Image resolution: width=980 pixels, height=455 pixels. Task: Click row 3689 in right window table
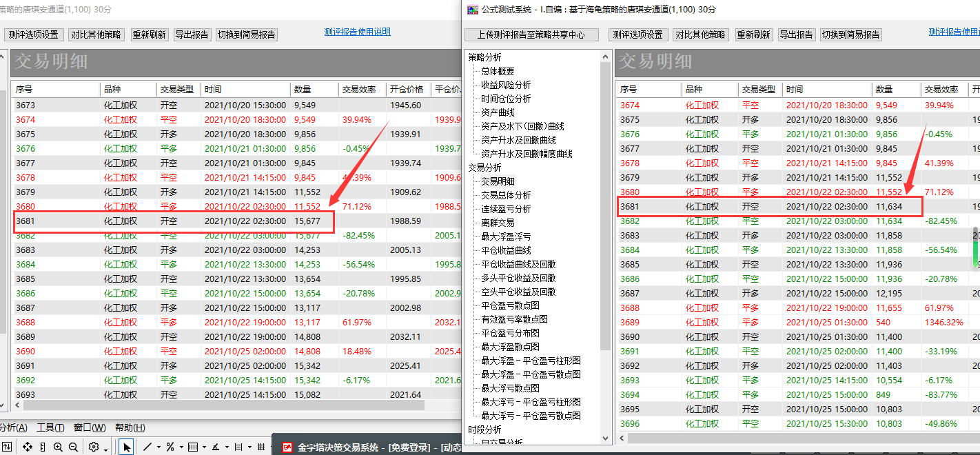797,322
